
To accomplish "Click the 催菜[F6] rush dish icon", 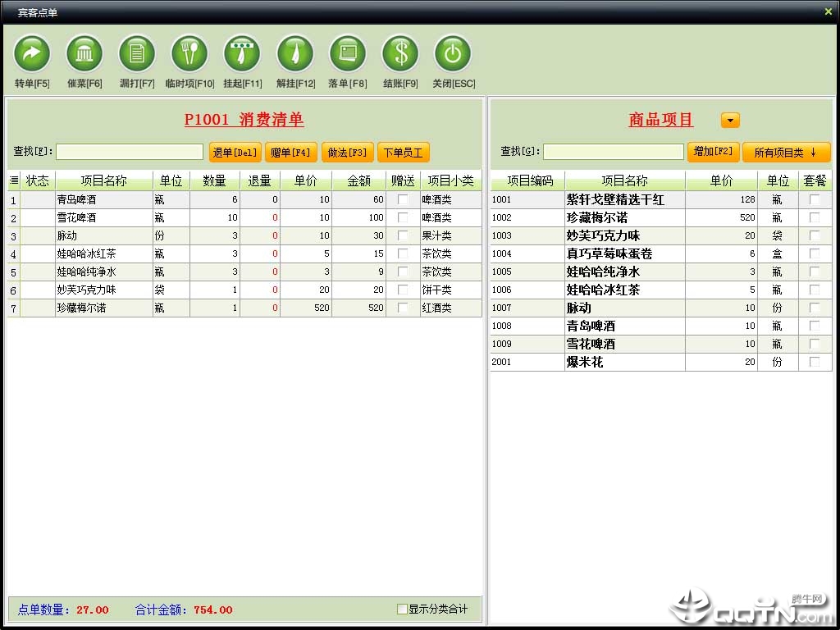I will tap(84, 53).
